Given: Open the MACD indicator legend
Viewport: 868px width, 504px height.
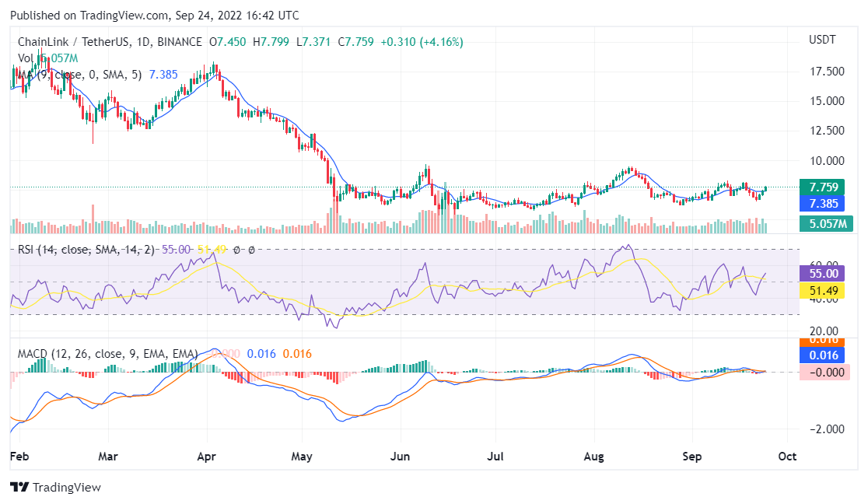Looking at the screenshot, I should click(108, 354).
